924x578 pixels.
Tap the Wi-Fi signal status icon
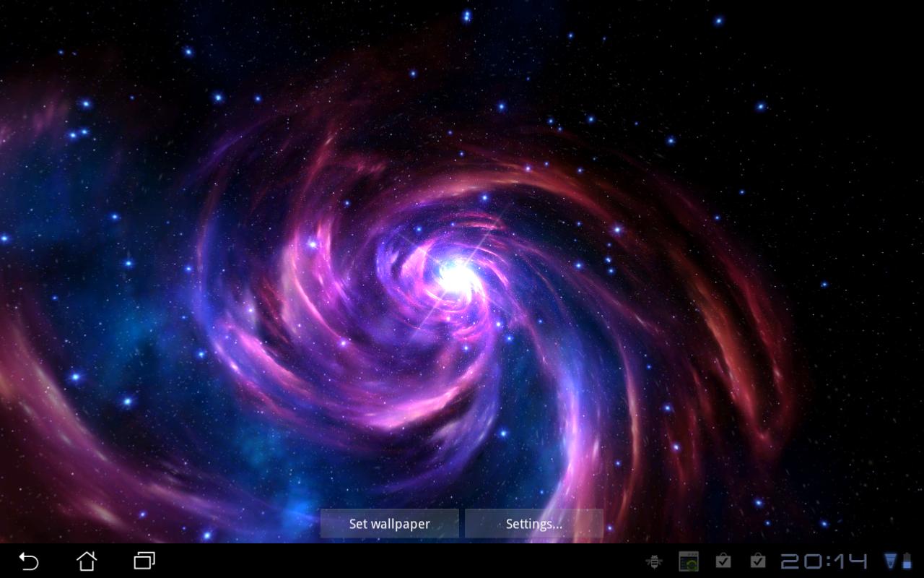click(x=891, y=561)
